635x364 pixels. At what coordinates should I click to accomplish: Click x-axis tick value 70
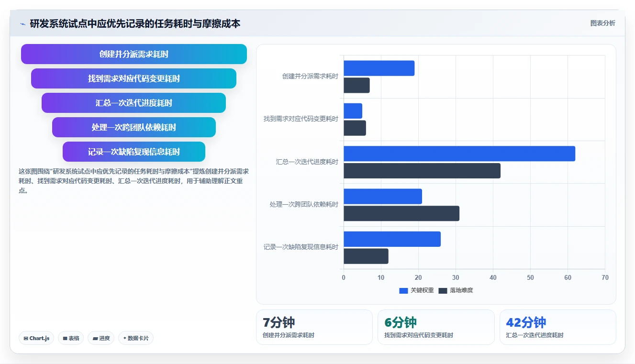tap(605, 278)
